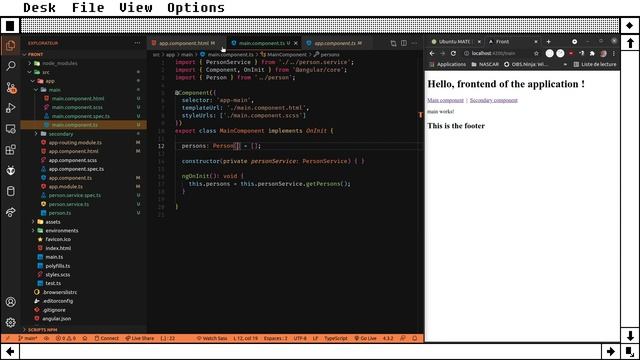
Task: Open the Accounts icon in the activity bar
Action: 11,302
